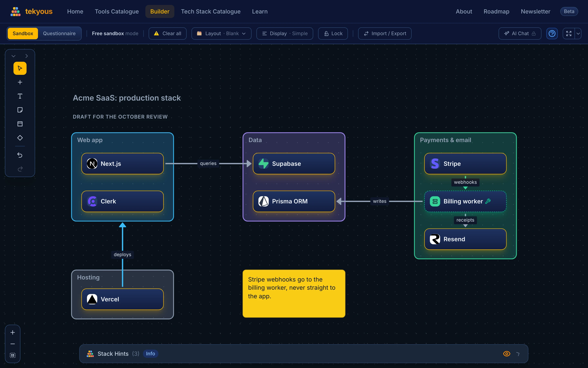Open AI Chat

[520, 33]
